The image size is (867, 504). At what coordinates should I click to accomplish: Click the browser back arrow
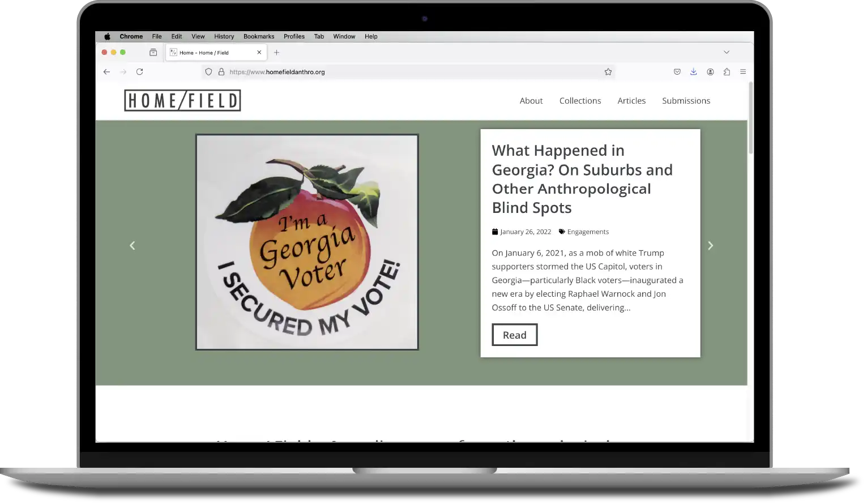[x=106, y=72]
